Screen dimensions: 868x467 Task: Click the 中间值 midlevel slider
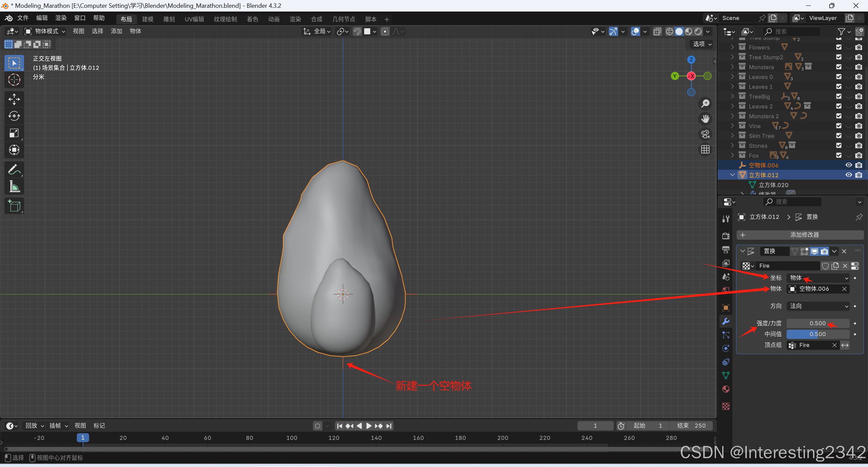(817, 334)
